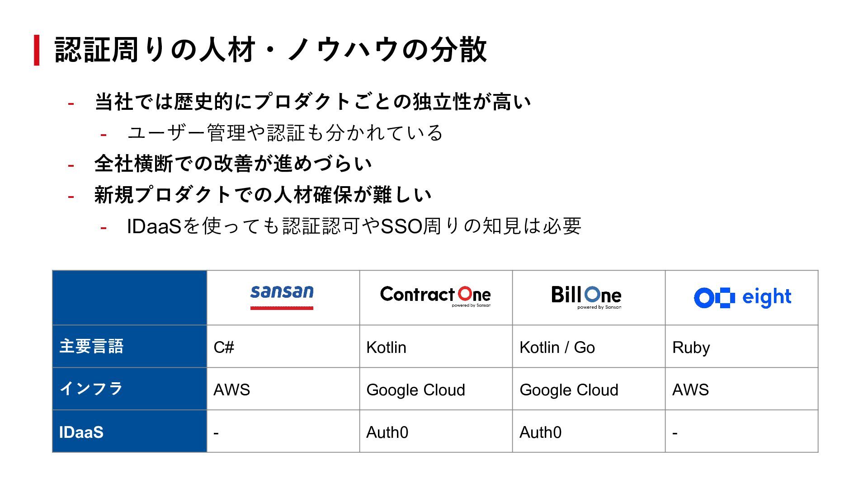The height and width of the screenshot is (488, 868).
Task: Click the Sansan logo in the table
Action: (282, 296)
